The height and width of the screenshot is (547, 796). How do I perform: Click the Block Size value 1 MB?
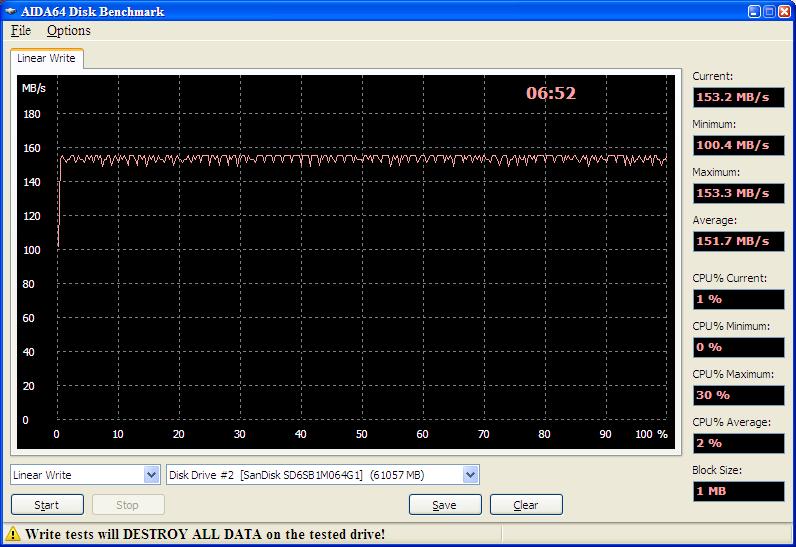pos(739,491)
